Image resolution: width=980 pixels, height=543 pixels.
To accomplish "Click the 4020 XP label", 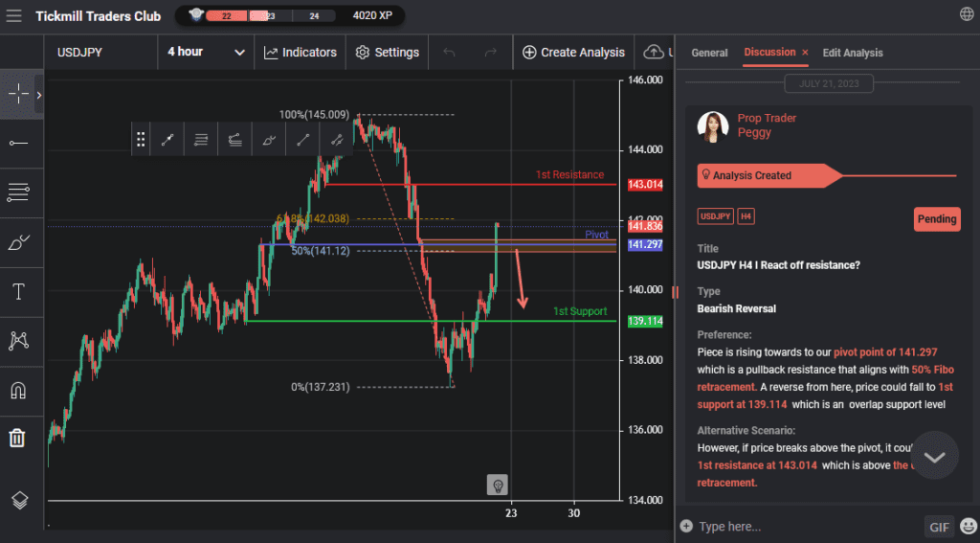I will click(x=372, y=15).
